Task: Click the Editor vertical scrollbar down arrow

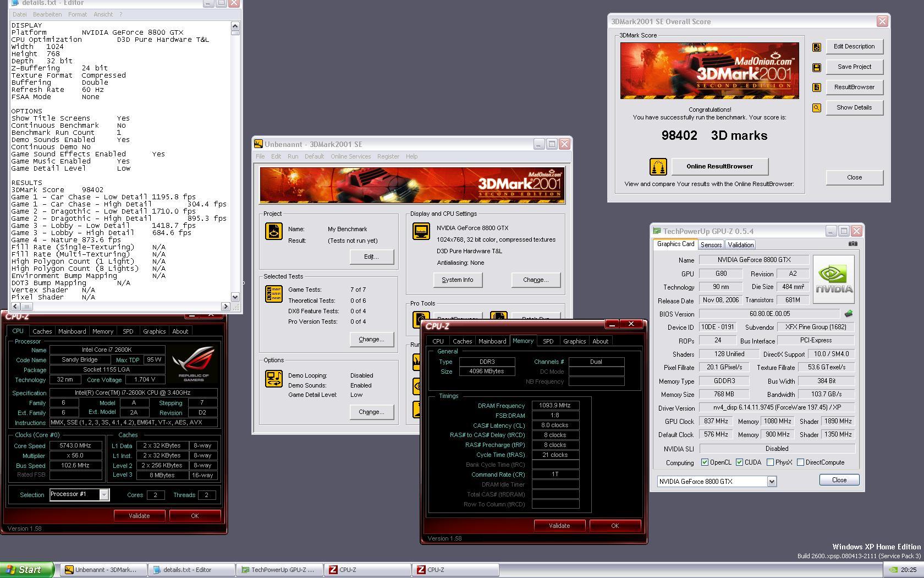Action: (235, 297)
